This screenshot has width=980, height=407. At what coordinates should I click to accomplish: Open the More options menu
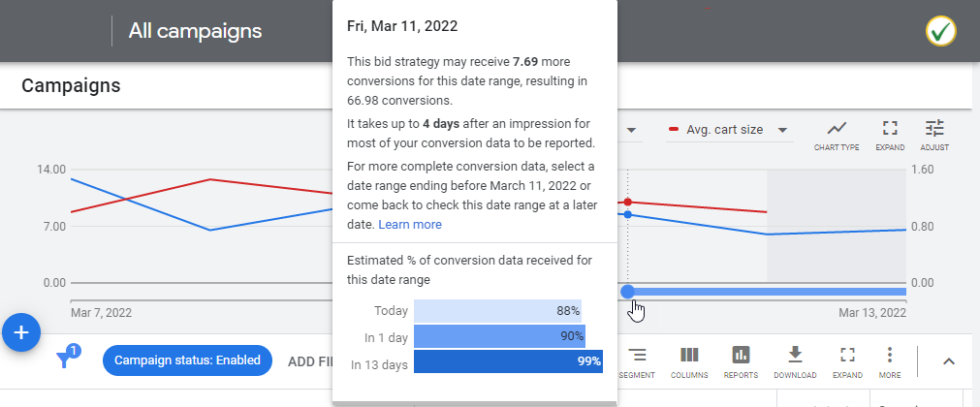(x=890, y=362)
